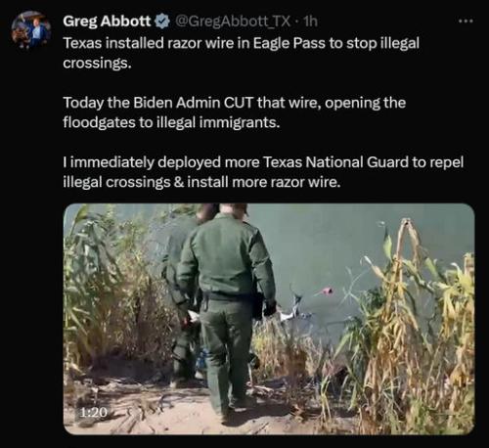
Task: Click the word 'floodgates' in the tweet
Action: [100, 122]
